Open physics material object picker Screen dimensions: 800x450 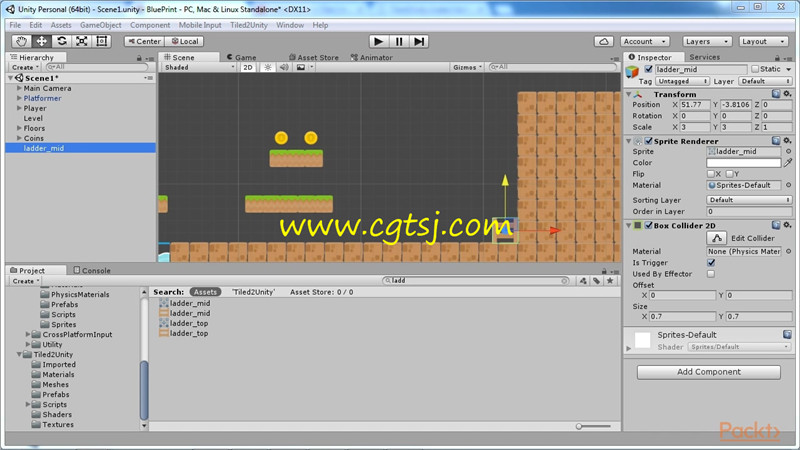click(788, 251)
